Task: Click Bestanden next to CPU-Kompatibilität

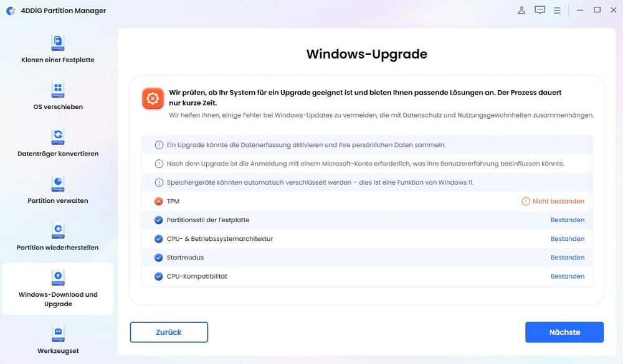Action: pyautogui.click(x=568, y=276)
